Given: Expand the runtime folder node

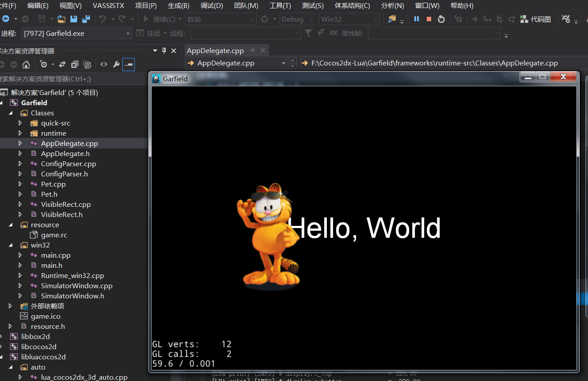Looking at the screenshot, I should [x=20, y=133].
